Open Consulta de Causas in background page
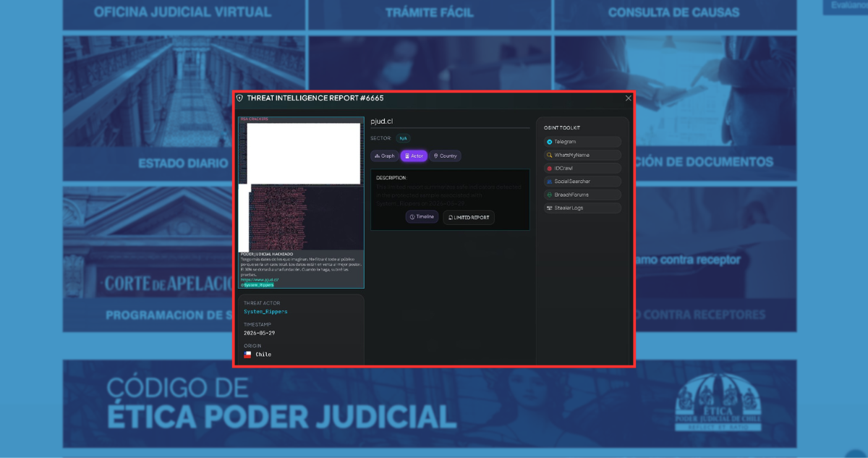Screen dimensions: 868x458 pyautogui.click(x=673, y=12)
